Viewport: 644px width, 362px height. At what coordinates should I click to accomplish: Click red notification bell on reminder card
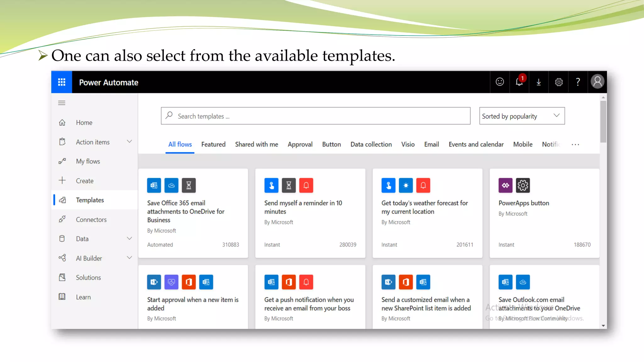306,185
